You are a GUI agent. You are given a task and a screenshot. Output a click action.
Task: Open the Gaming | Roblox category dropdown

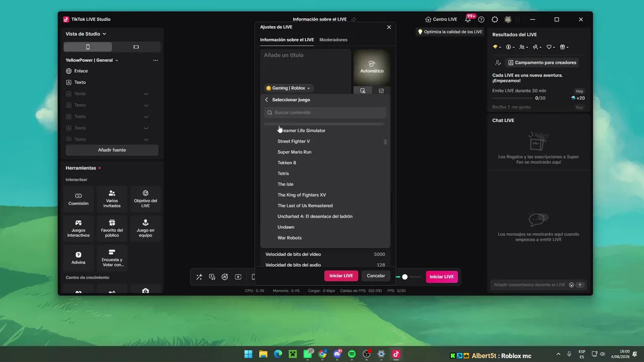288,88
